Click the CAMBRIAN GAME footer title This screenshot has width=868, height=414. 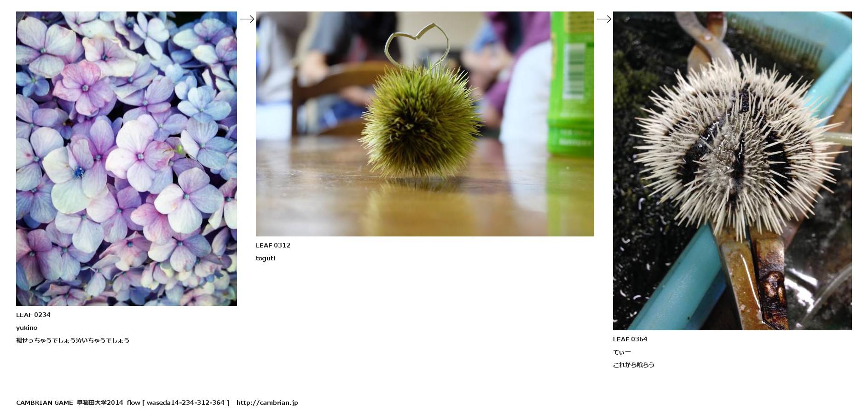(x=45, y=402)
